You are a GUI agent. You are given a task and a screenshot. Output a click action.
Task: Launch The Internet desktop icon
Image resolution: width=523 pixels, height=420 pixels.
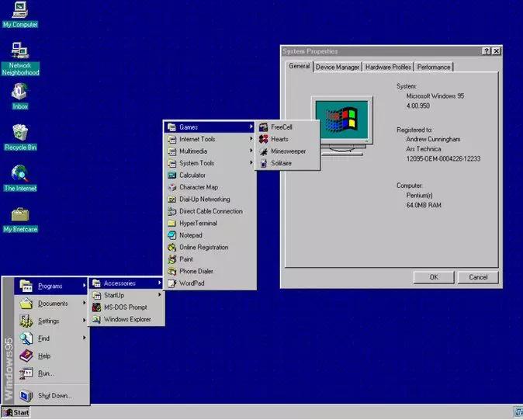pyautogui.click(x=19, y=174)
